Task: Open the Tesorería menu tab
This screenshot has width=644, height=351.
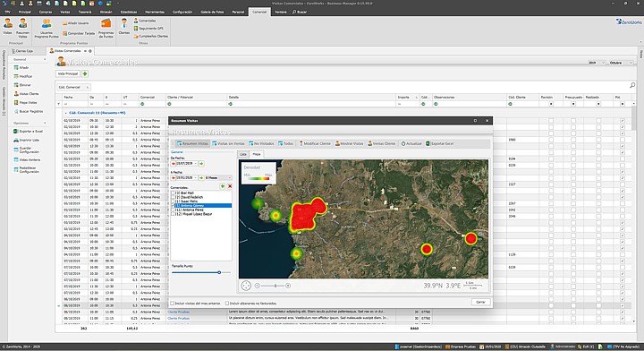Action: tap(85, 12)
